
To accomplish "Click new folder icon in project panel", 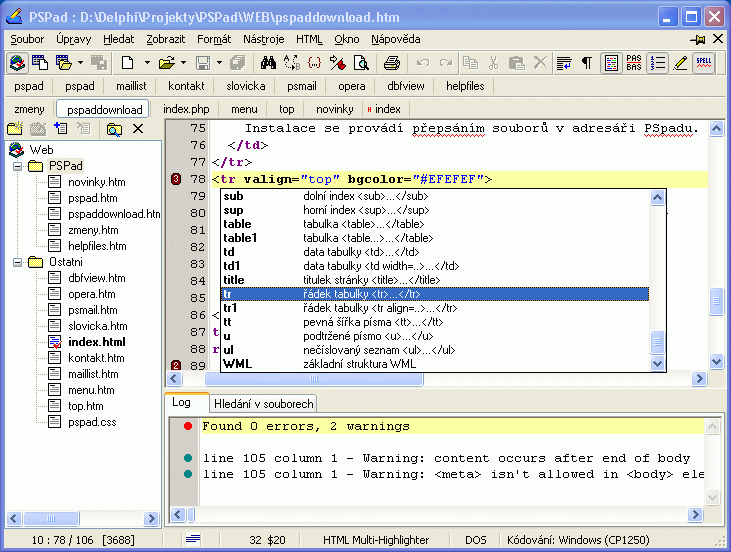I will [x=15, y=128].
